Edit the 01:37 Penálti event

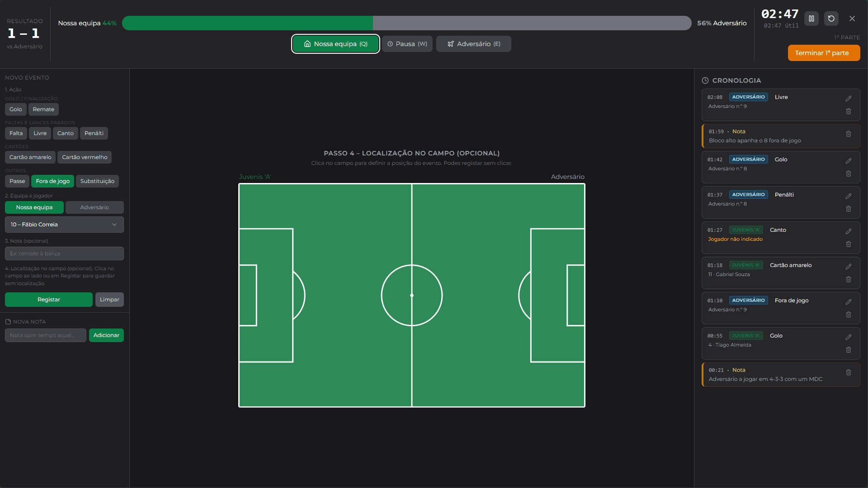pyautogui.click(x=849, y=196)
